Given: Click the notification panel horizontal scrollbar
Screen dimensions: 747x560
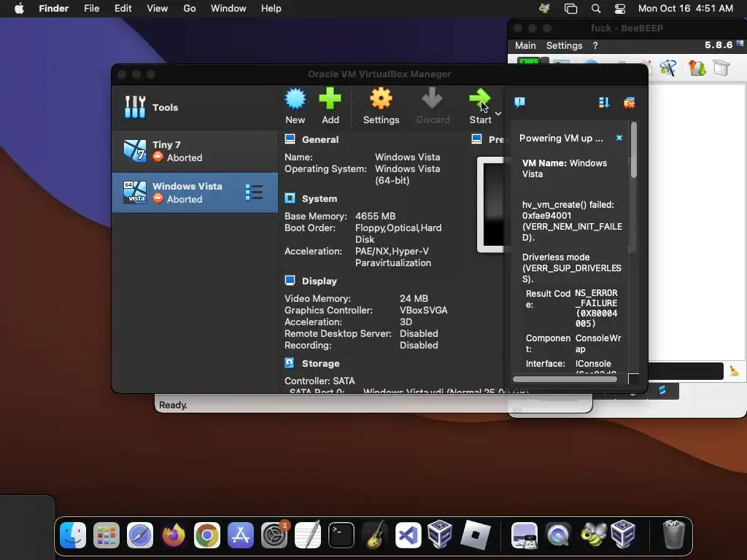Looking at the screenshot, I should [565, 379].
